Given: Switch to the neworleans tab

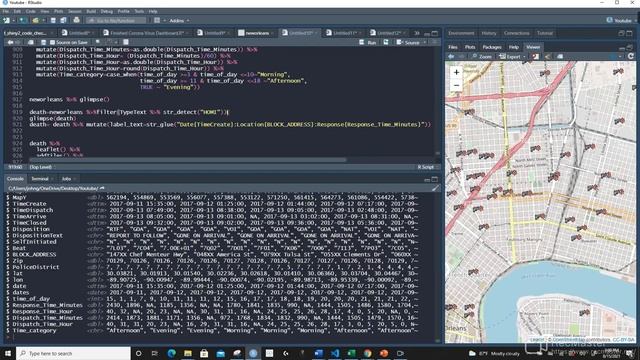Looking at the screenshot, I should 257,33.
